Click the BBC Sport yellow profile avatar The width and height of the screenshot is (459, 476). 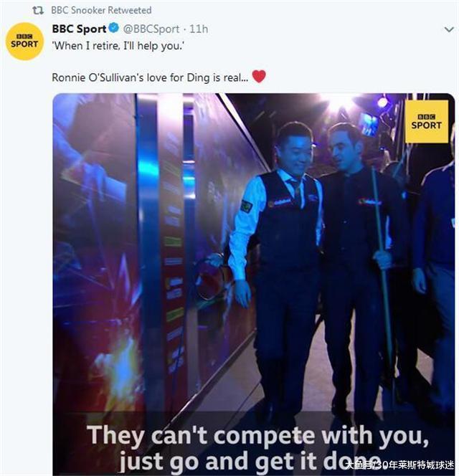tap(24, 41)
